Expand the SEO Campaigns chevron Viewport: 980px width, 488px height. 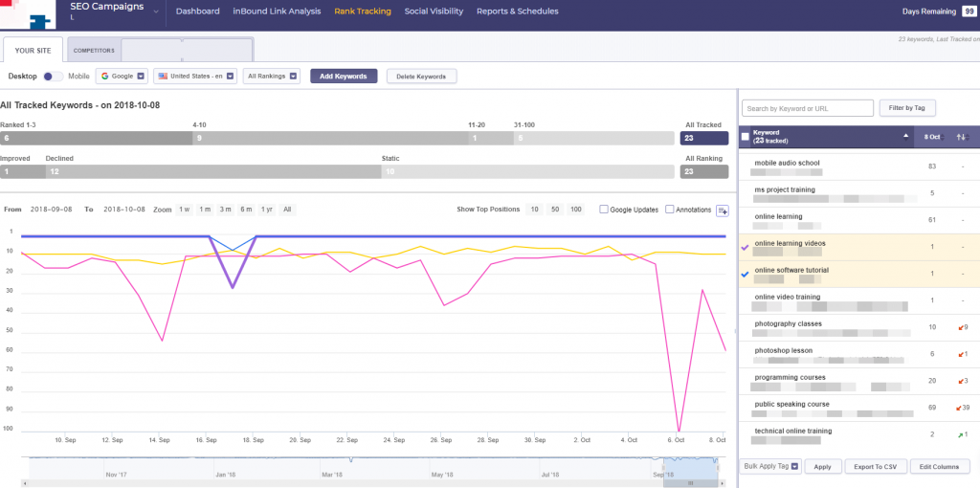click(x=156, y=11)
